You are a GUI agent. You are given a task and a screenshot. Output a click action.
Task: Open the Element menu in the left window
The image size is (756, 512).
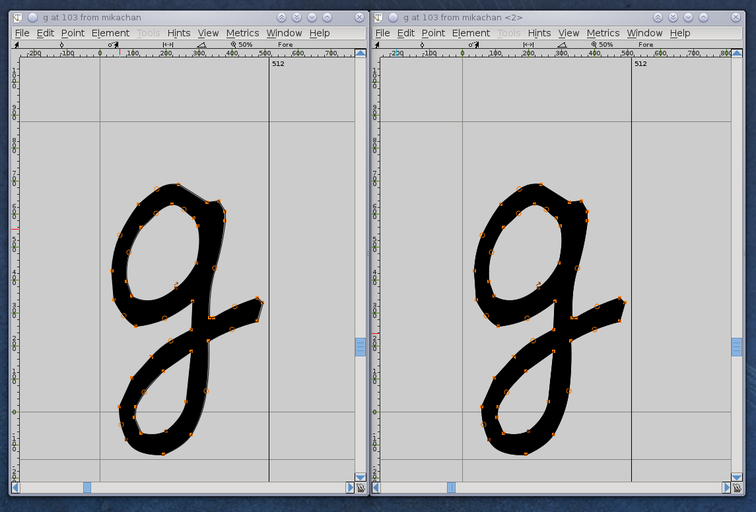point(110,33)
